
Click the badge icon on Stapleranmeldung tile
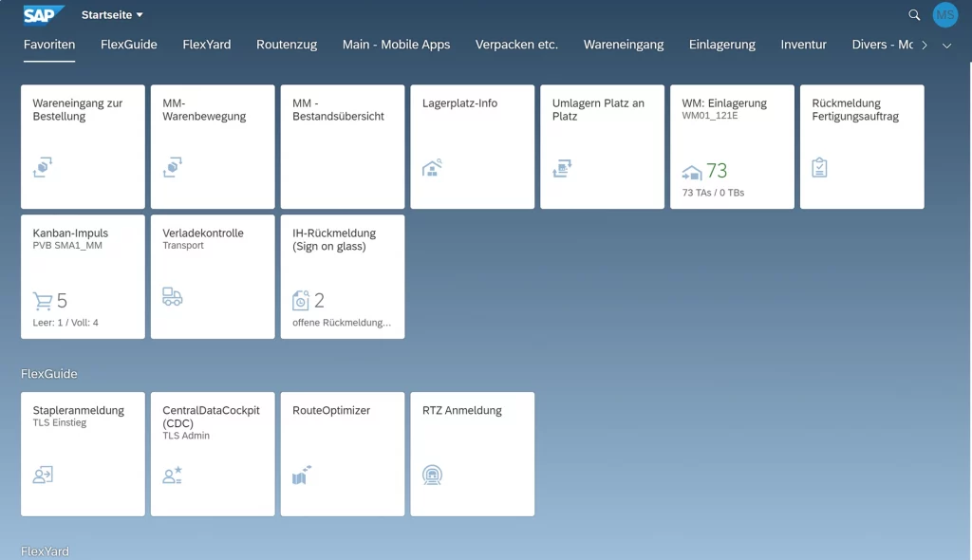43,475
